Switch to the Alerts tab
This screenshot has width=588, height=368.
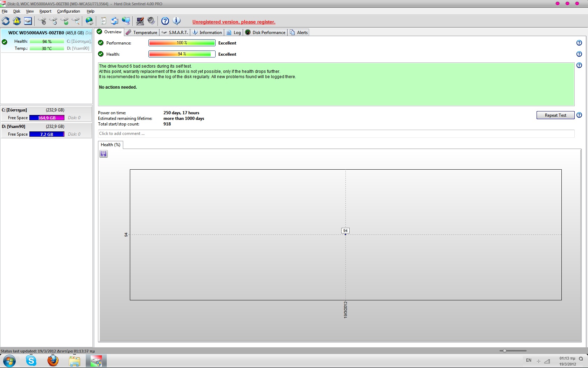[x=299, y=32]
